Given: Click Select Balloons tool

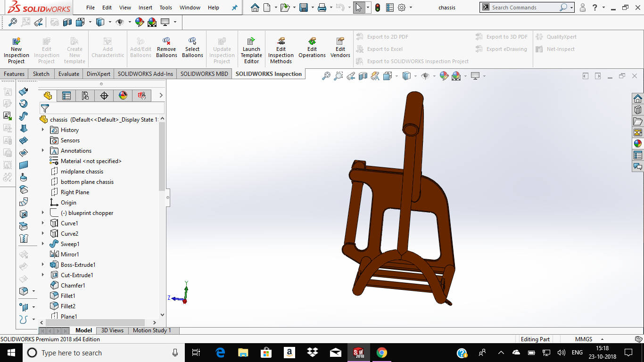Looking at the screenshot, I should pos(192,48).
